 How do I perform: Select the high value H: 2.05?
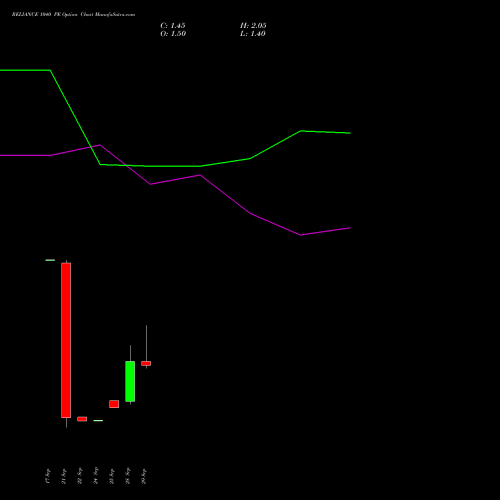click(x=253, y=26)
